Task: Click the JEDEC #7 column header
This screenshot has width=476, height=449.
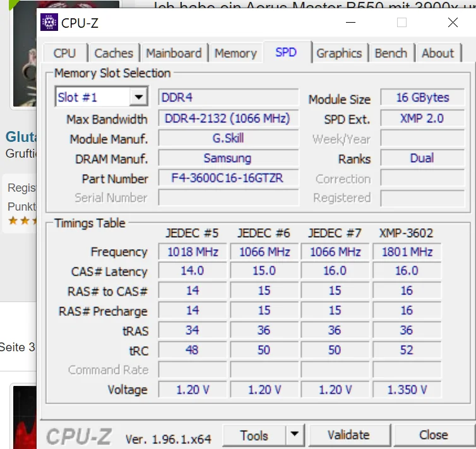Action: [335, 233]
